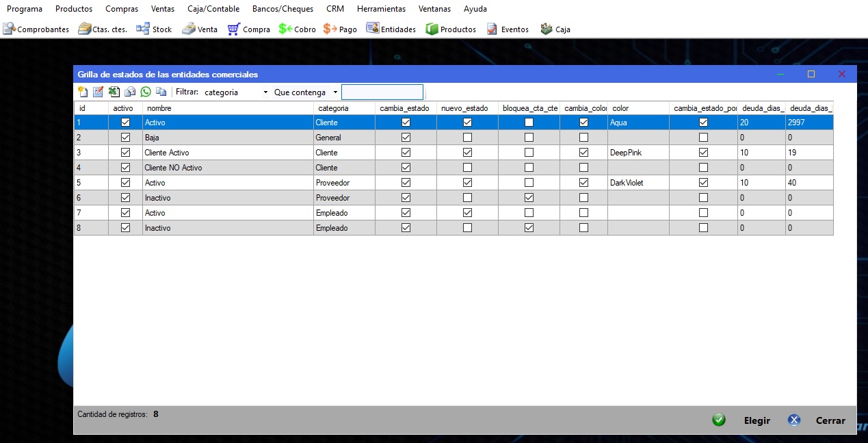Toggle cambia_estado checkbox in row id 7
Viewport: 868px width, 443px height.
[406, 213]
